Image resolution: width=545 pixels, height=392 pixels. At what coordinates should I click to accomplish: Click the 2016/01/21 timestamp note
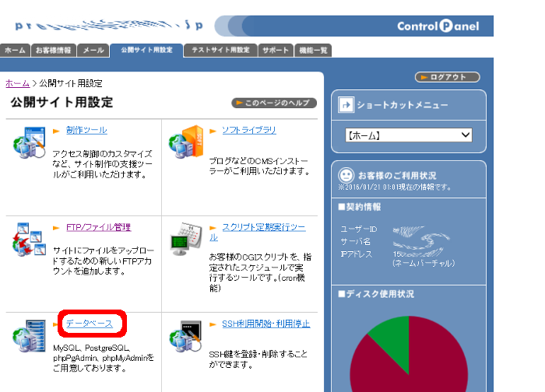point(395,187)
